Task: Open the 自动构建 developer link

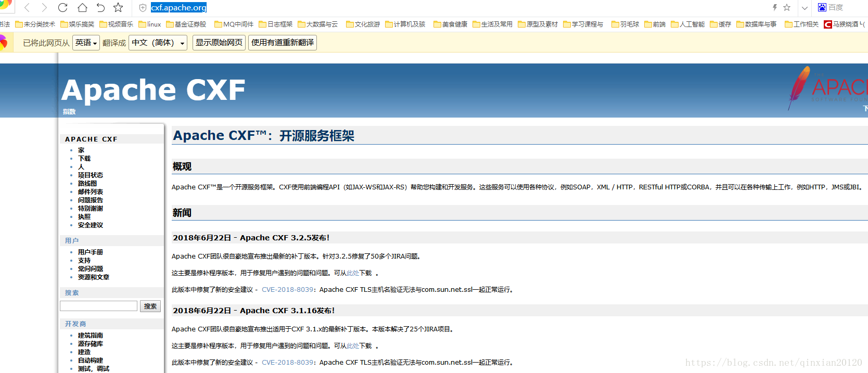Action: click(x=91, y=361)
